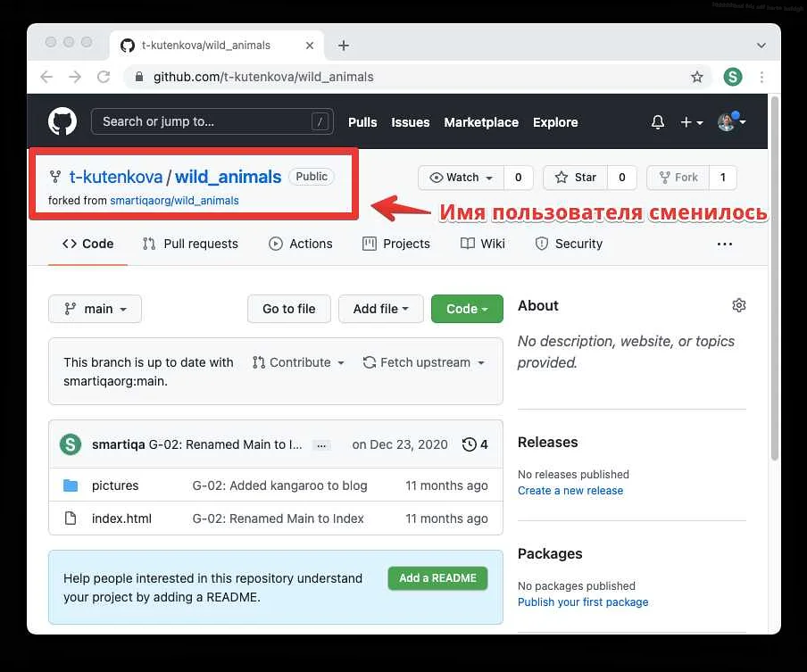Click the index.html file icon
Image resolution: width=807 pixels, height=672 pixels.
click(x=71, y=518)
